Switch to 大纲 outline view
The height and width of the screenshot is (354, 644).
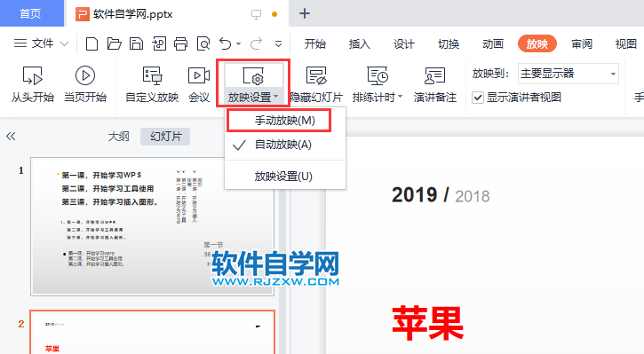119,136
